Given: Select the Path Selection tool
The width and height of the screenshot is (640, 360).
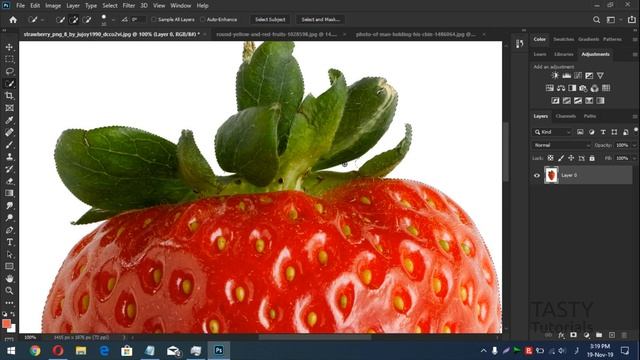Looking at the screenshot, I should (9, 254).
